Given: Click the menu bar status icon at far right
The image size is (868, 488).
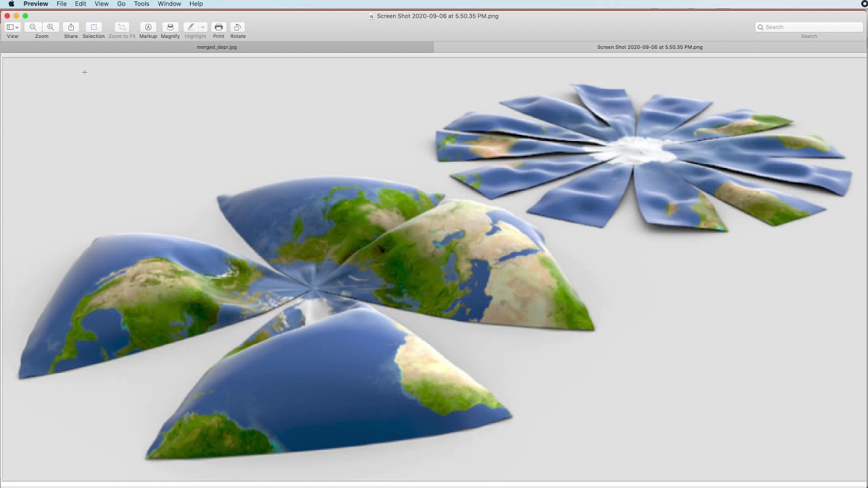Looking at the screenshot, I should (864, 4).
